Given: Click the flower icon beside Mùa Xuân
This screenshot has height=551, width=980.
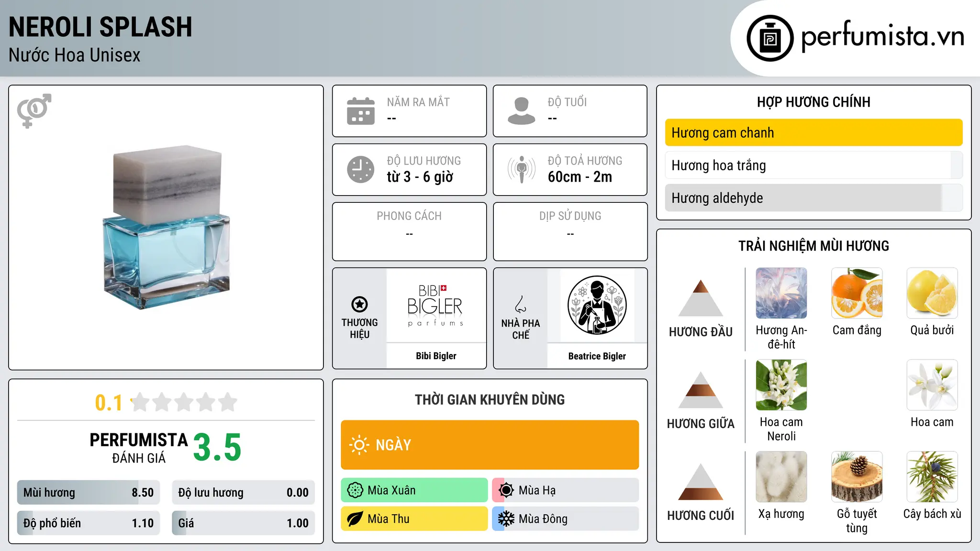Looking at the screenshot, I should (355, 490).
